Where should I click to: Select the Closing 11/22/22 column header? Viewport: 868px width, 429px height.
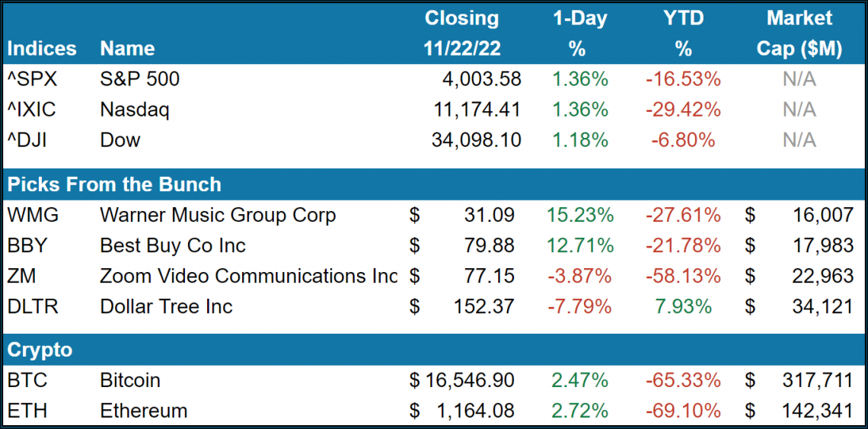(462, 33)
